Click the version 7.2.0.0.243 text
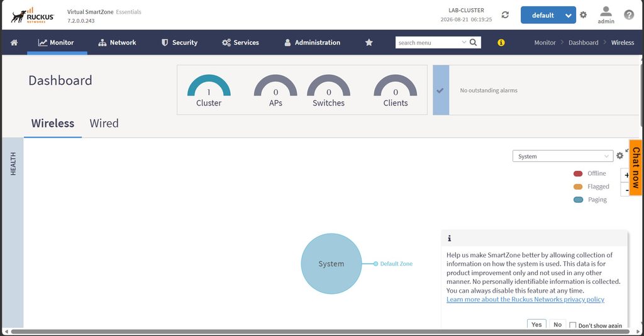 coord(81,21)
